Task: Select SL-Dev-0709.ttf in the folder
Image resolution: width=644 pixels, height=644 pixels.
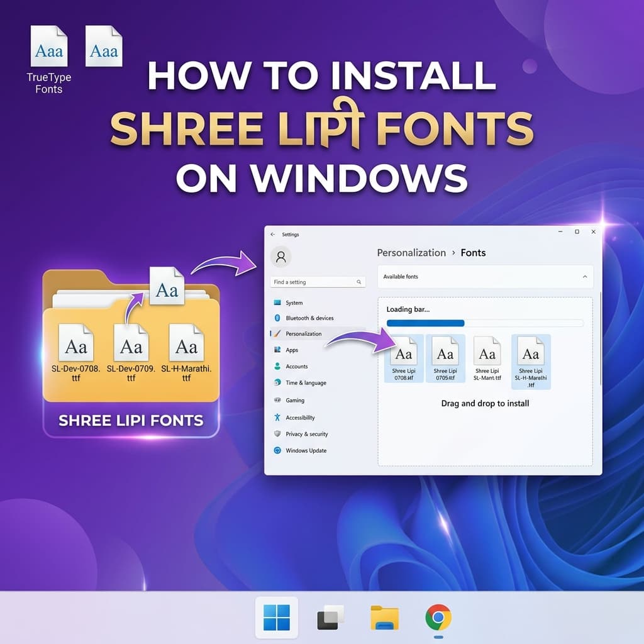Action: coord(131,353)
